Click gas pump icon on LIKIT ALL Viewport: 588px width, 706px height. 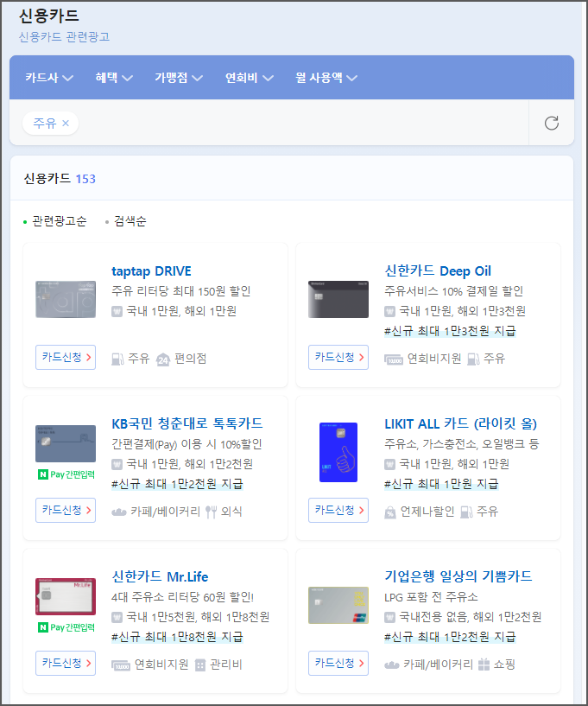pyautogui.click(x=466, y=512)
